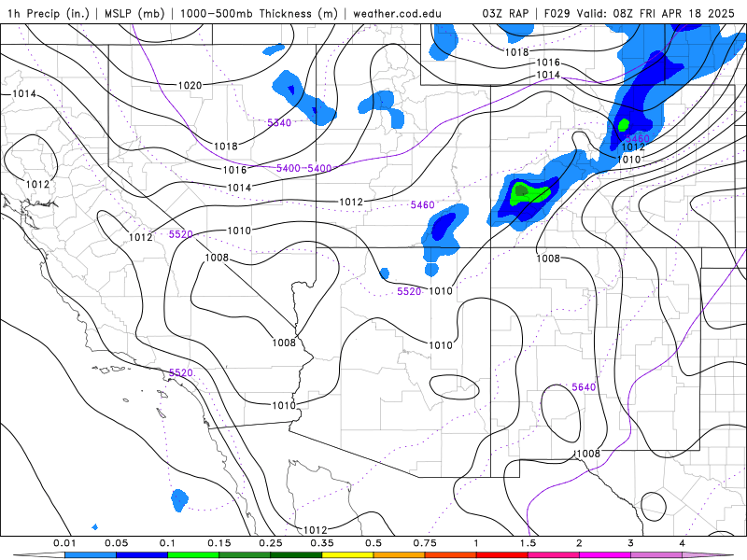Screen dimensions: 747x560
Task: Click the light blue 0.01–0.05 legend swatch
Action: 91,555
